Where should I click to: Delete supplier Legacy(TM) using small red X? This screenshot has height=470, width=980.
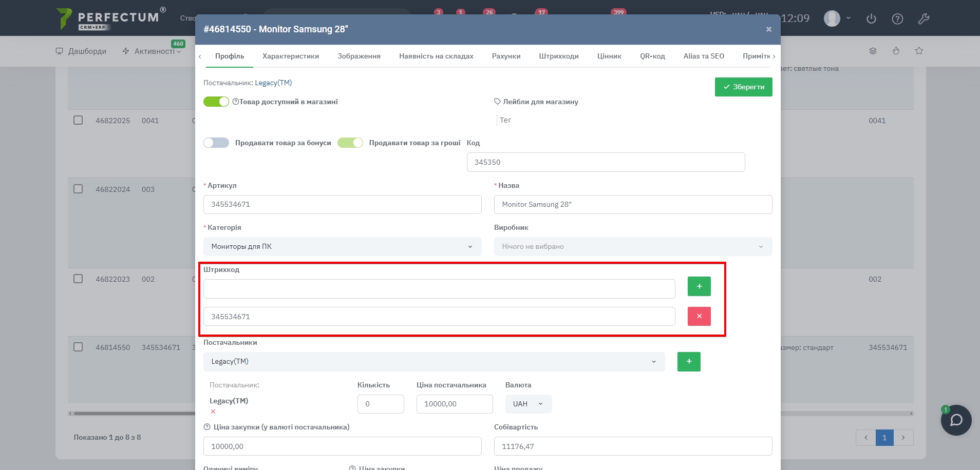point(213,412)
